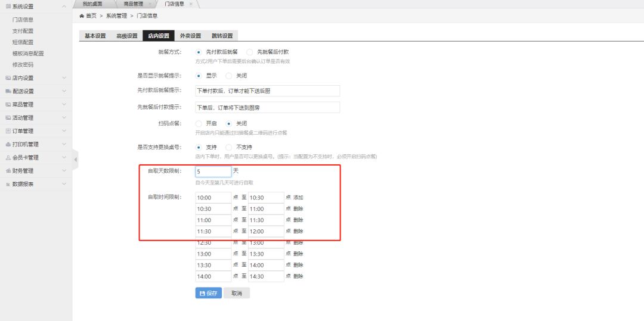Click the 配送设置 truck icon
644x321 pixels.
click(8, 91)
